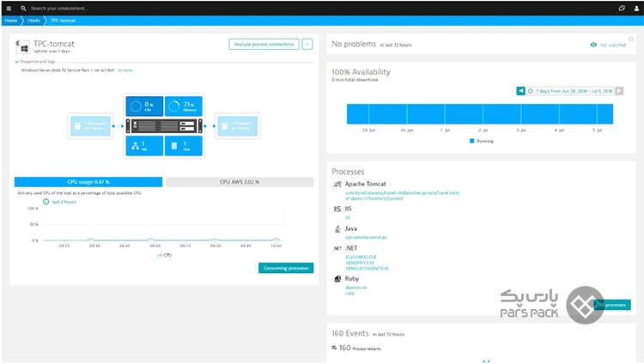The width and height of the screenshot is (644, 364).
Task: Select the Memory 21% tile
Action: [x=184, y=106]
